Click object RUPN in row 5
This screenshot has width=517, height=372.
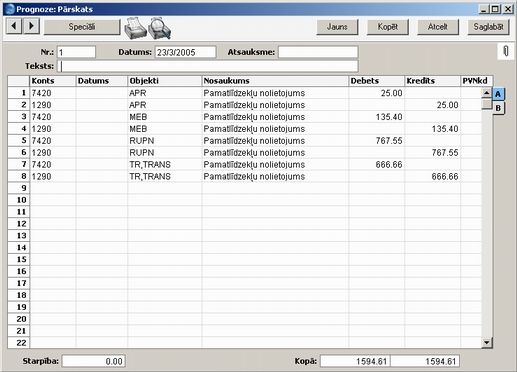pos(142,141)
